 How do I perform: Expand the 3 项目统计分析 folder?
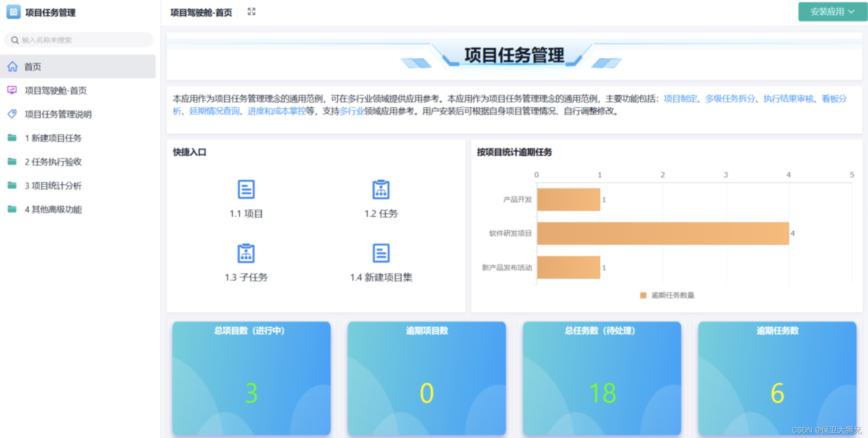tap(53, 186)
